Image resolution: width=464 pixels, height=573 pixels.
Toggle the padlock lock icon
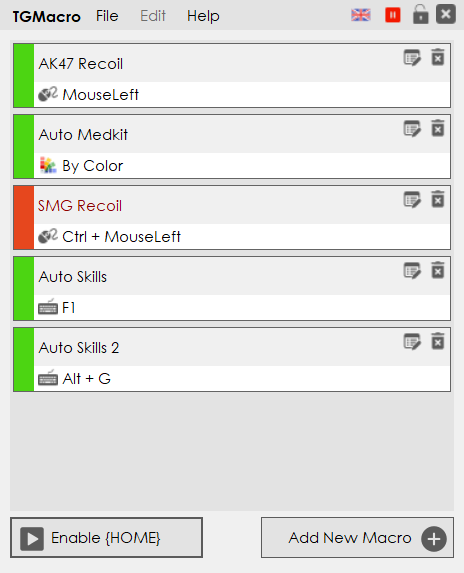(x=420, y=14)
